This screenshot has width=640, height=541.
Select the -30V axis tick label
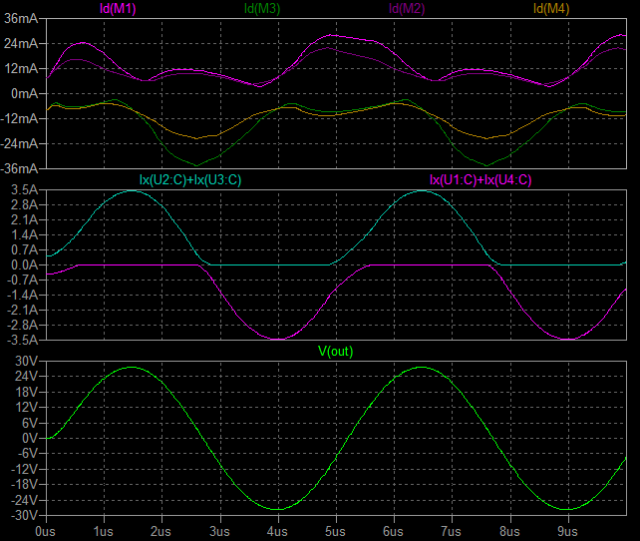pos(22,515)
